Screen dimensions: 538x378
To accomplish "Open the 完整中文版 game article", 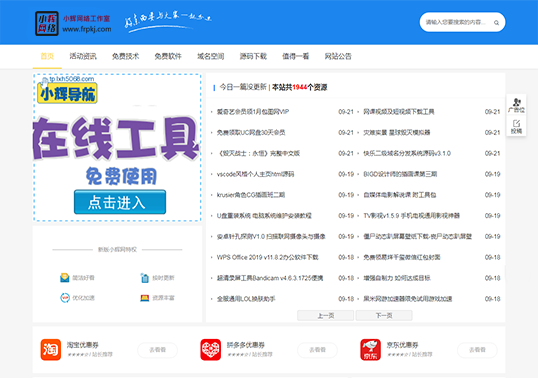I will pyautogui.click(x=258, y=153).
